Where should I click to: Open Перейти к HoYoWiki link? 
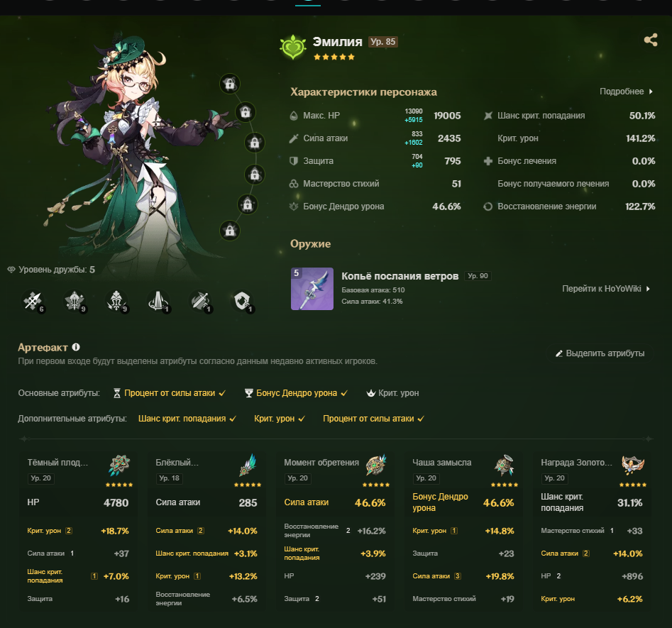point(606,289)
